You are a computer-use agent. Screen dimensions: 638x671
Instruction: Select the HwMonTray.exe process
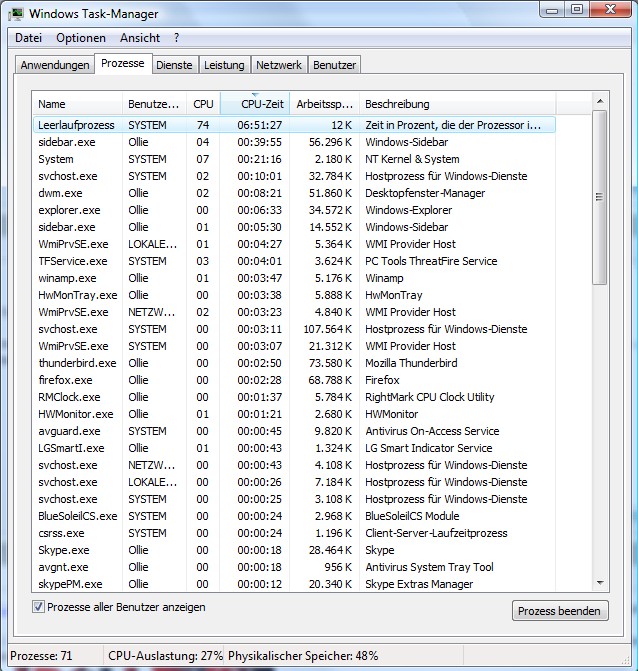(294, 295)
